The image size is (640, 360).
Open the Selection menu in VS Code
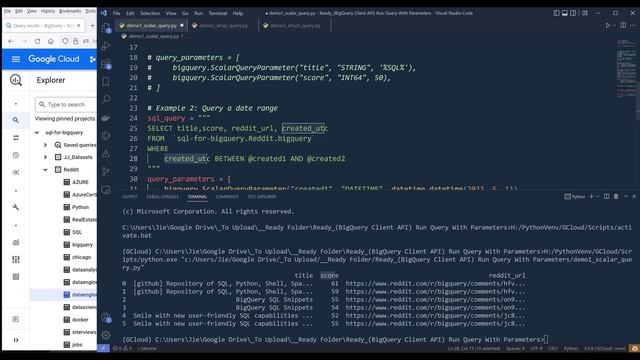[x=150, y=13]
